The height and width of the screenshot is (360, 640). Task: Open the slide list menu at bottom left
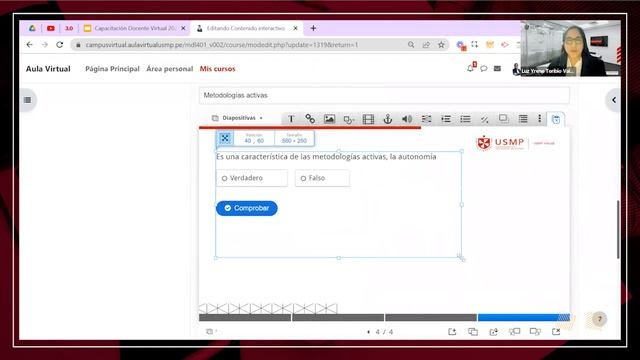(x=211, y=331)
